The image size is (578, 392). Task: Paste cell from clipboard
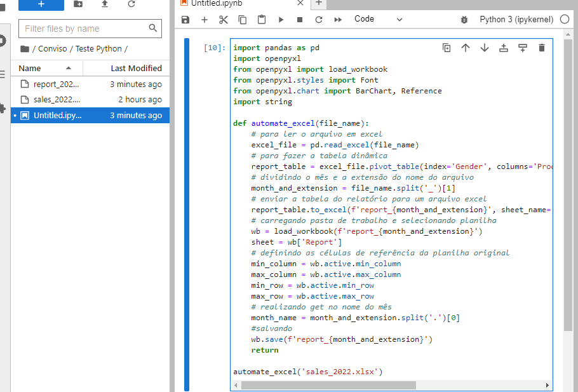(x=261, y=20)
